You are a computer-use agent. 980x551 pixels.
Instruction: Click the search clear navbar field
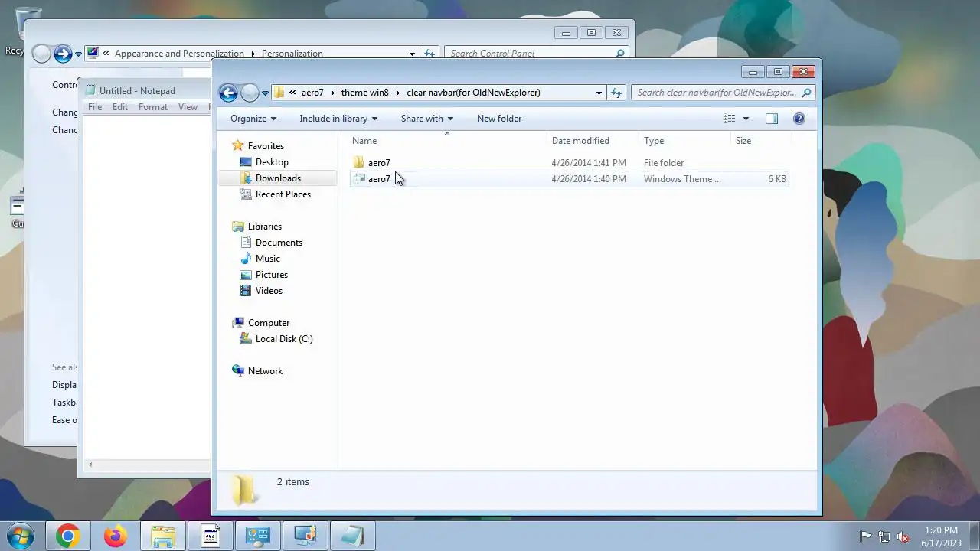(723, 93)
